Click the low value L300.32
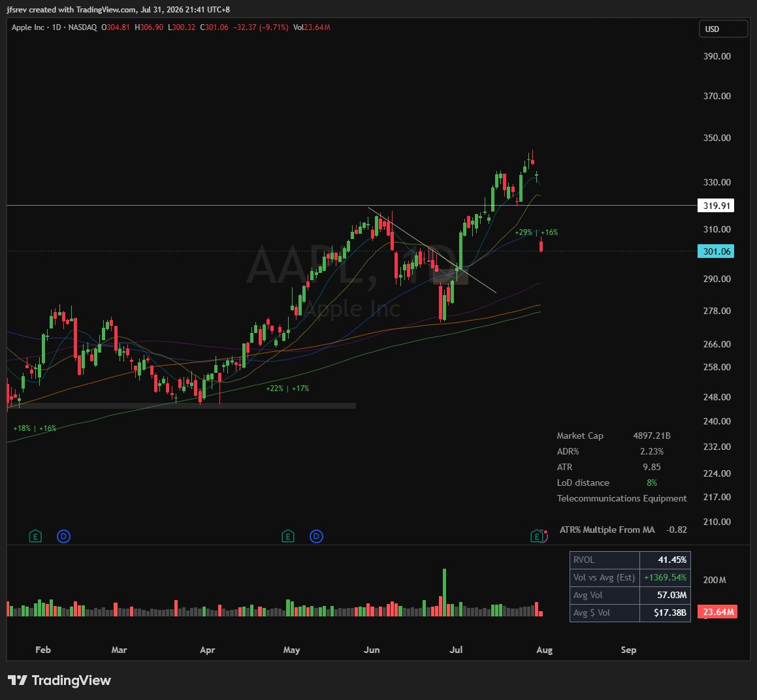This screenshot has height=700, width=757. (182, 27)
